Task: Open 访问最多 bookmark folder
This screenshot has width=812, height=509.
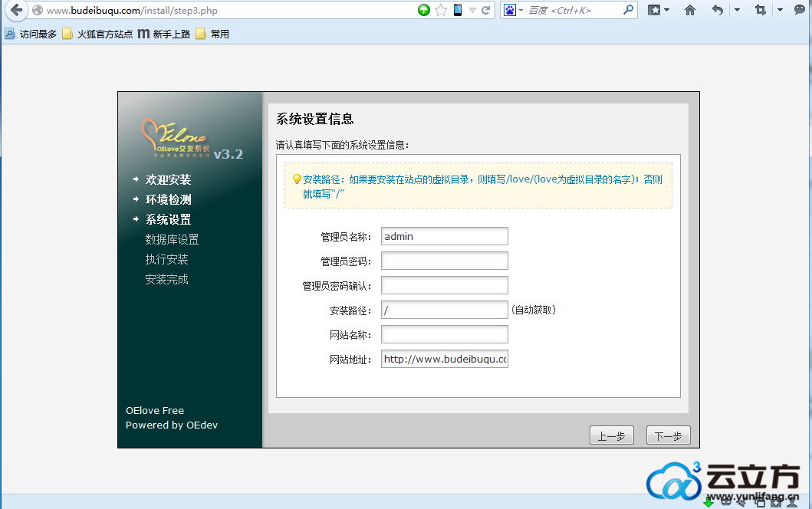Action: [x=31, y=34]
